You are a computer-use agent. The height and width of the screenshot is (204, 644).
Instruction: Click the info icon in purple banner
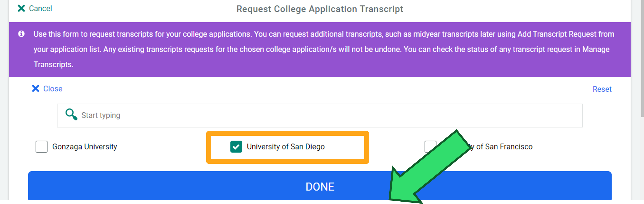21,33
